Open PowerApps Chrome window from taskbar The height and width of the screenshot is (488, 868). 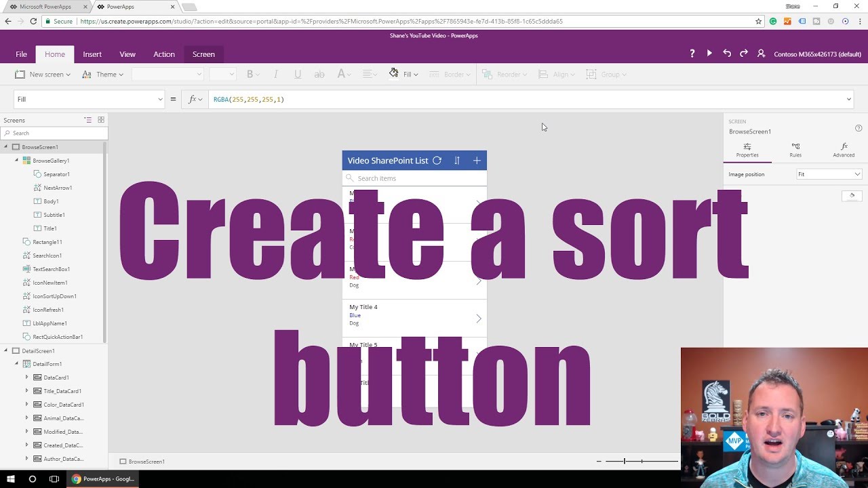coord(104,479)
